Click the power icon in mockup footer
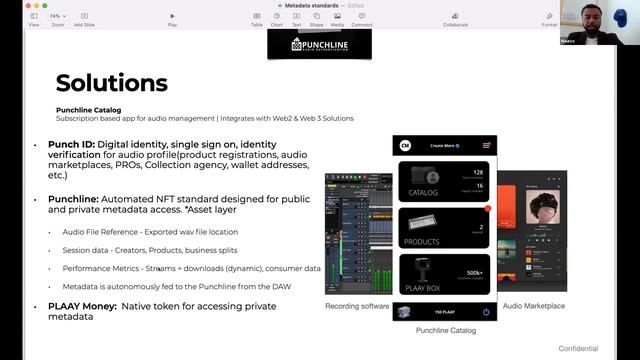 [x=486, y=312]
